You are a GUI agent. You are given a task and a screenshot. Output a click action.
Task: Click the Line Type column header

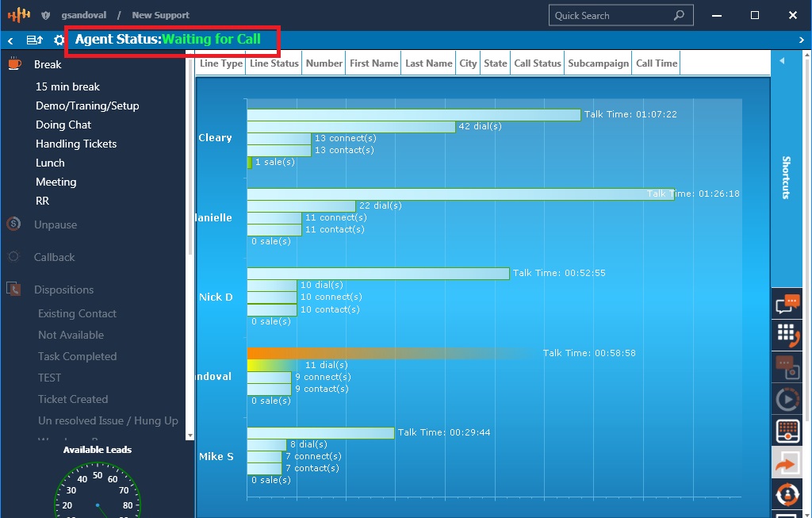tap(221, 63)
